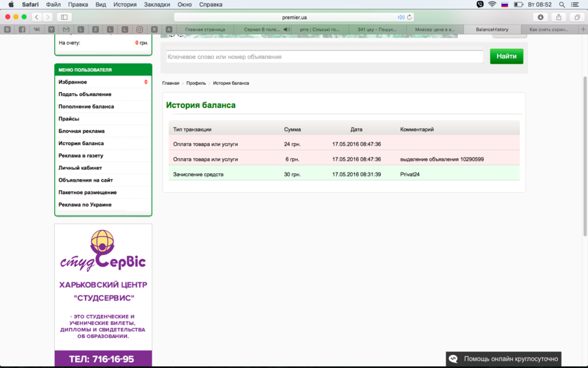Screen dimensions: 588x368
Task: Show all tabs overview button
Action: click(x=576, y=17)
